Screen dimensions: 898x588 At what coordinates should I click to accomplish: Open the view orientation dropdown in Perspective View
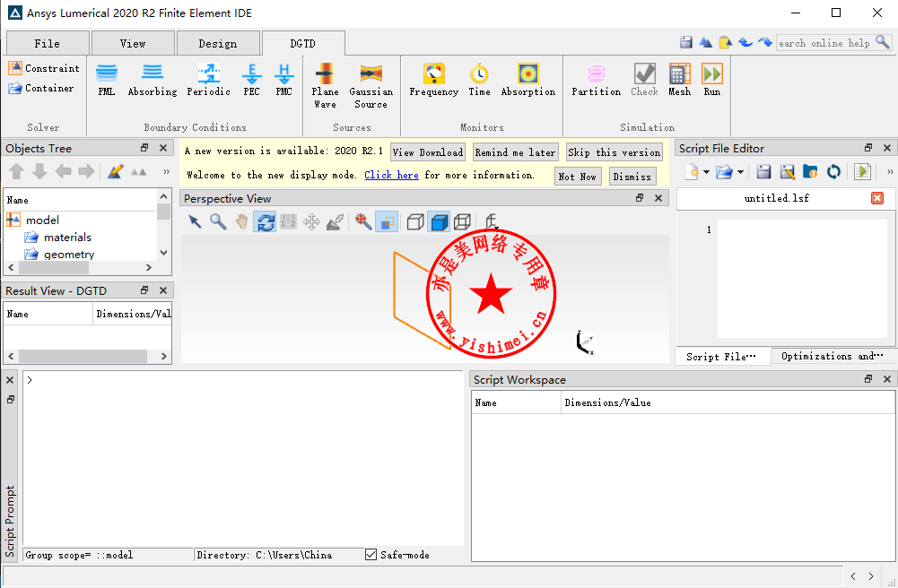coord(491,222)
